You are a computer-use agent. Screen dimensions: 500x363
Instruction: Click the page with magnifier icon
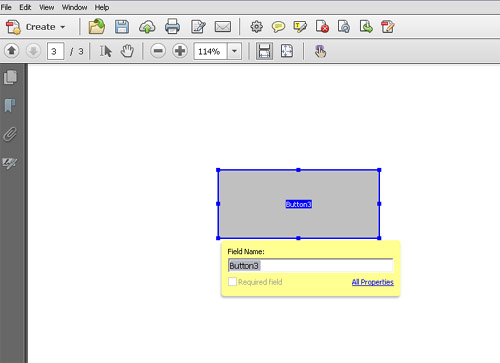click(x=344, y=27)
